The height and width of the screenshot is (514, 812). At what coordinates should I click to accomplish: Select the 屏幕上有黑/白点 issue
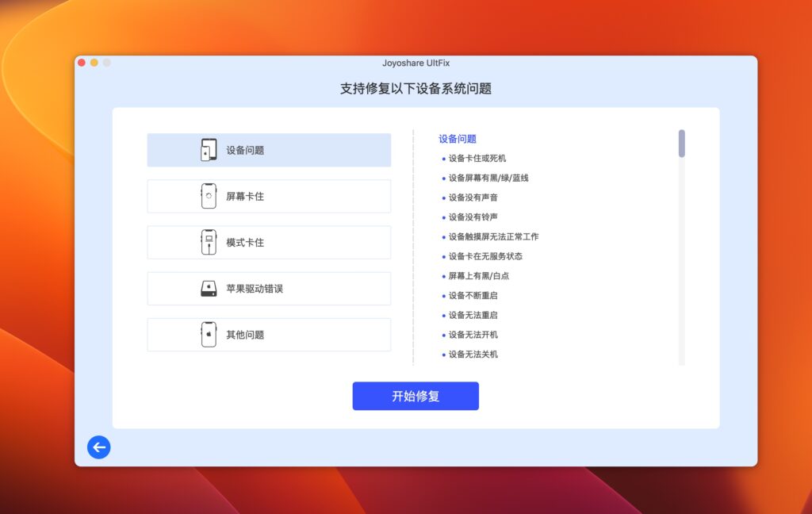click(x=481, y=275)
